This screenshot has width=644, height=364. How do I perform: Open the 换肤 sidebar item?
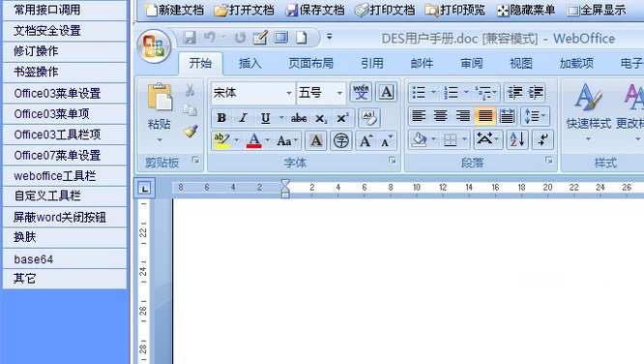tap(65, 237)
